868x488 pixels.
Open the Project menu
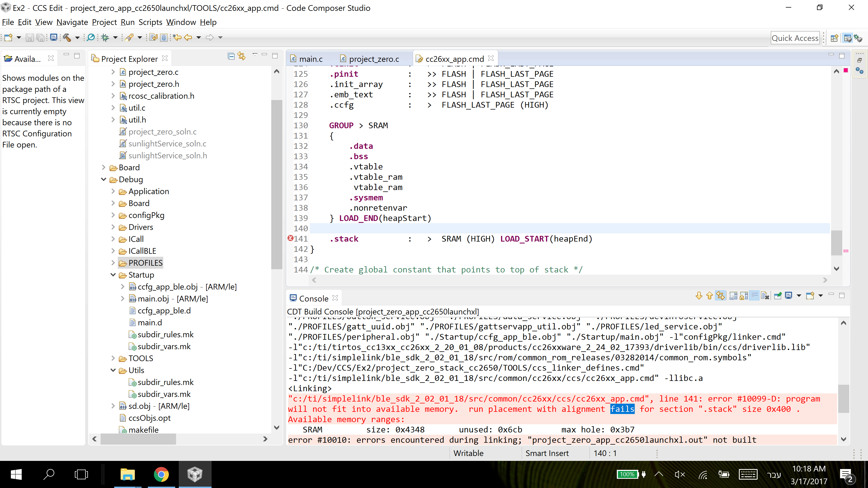[104, 22]
